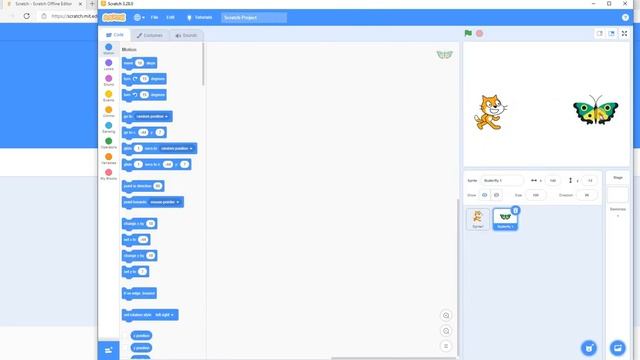The height and width of the screenshot is (360, 640).
Task: Select the Sensing category circle
Action: 109,125
